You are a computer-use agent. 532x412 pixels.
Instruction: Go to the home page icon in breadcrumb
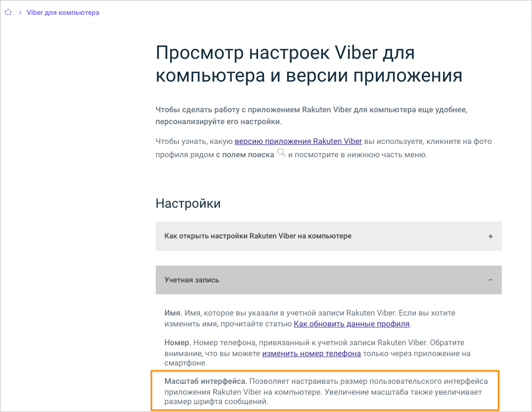(8, 12)
